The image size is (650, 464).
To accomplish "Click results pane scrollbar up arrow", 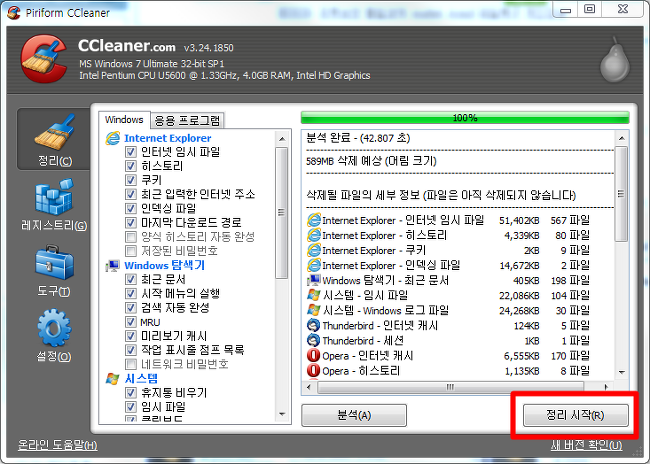I will 621,138.
